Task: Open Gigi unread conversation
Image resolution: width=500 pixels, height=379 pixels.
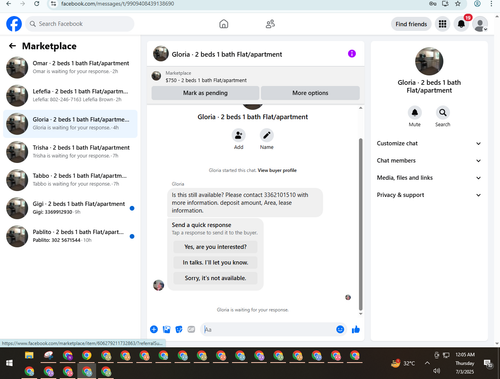Action: click(70, 208)
